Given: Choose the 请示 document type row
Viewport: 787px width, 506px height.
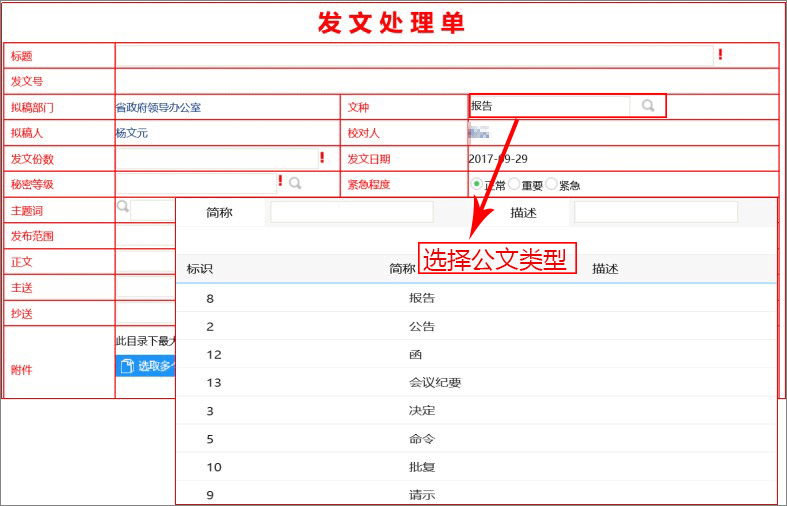Looking at the screenshot, I should click(x=476, y=494).
